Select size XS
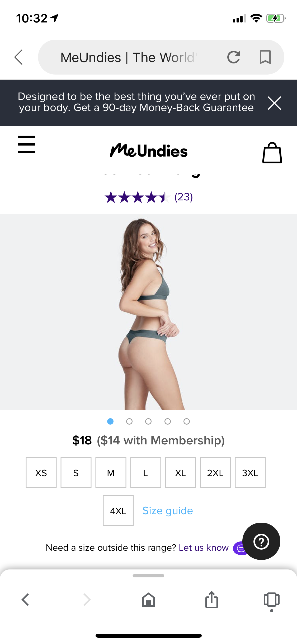297x644 pixels. 41,472
